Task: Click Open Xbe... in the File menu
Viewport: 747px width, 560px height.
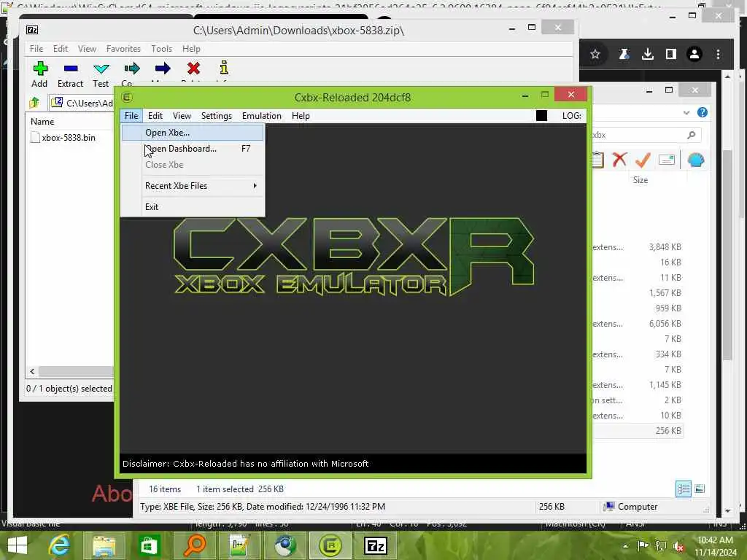Action: (x=192, y=133)
